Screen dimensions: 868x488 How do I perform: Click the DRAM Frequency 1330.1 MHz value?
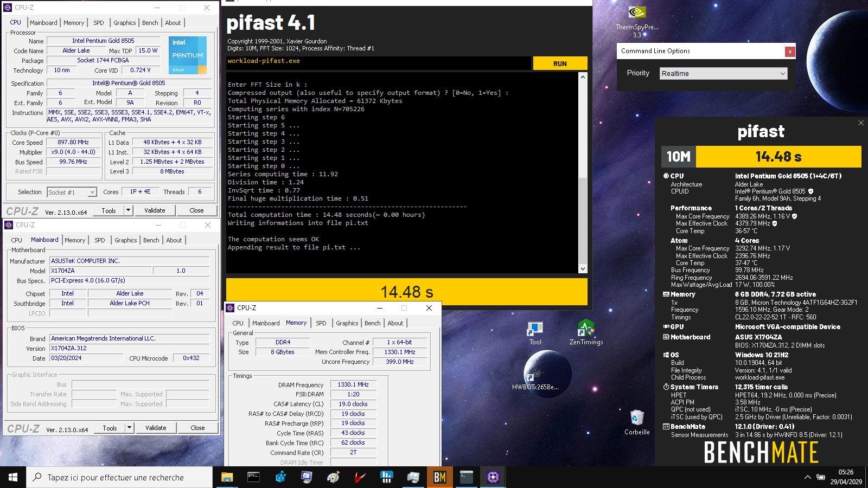click(353, 384)
